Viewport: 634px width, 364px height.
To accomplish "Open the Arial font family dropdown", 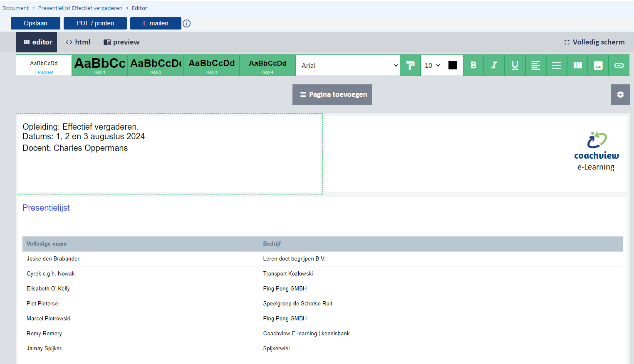I will pos(348,65).
